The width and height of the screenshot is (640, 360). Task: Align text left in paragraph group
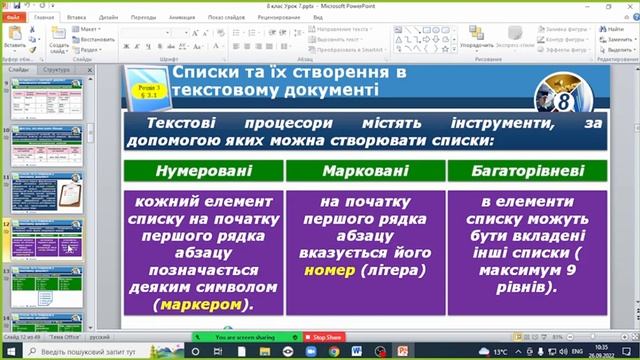[x=236, y=47]
